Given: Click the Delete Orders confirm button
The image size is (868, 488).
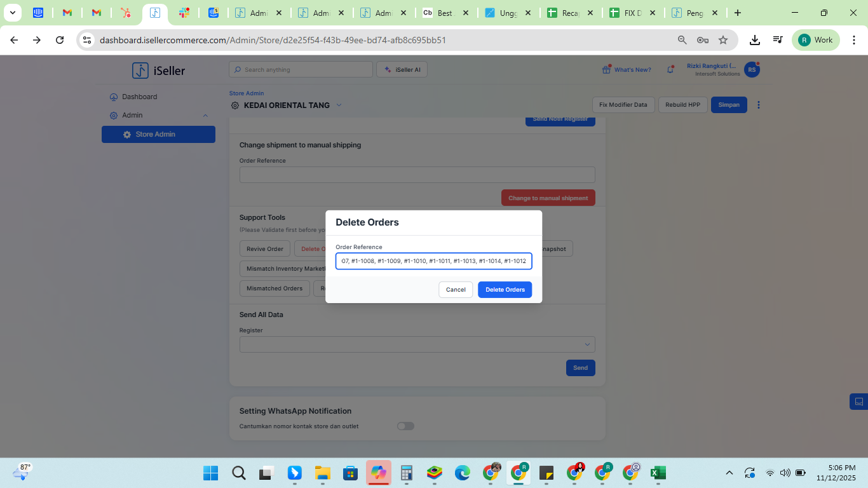Looking at the screenshot, I should (505, 290).
